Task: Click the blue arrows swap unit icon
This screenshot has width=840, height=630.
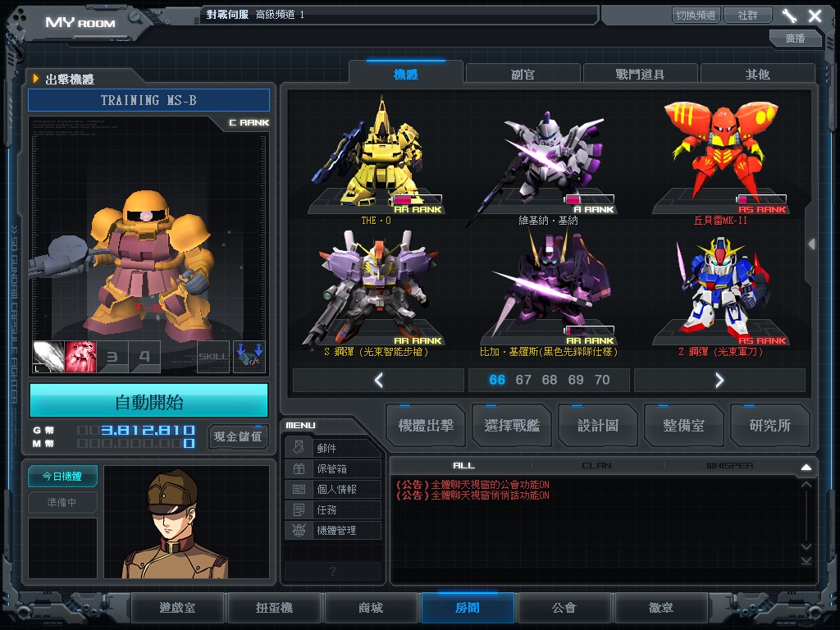Action: coord(249,356)
